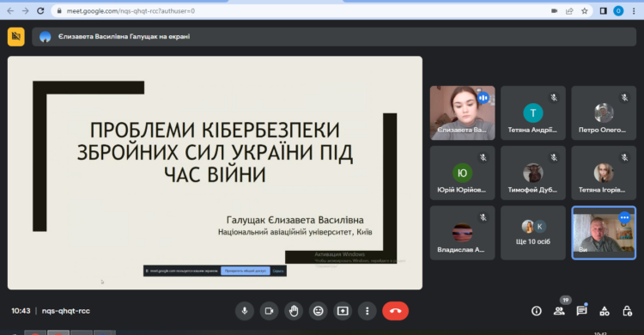
Task: Open more options three-dot menu
Action: [368, 311]
